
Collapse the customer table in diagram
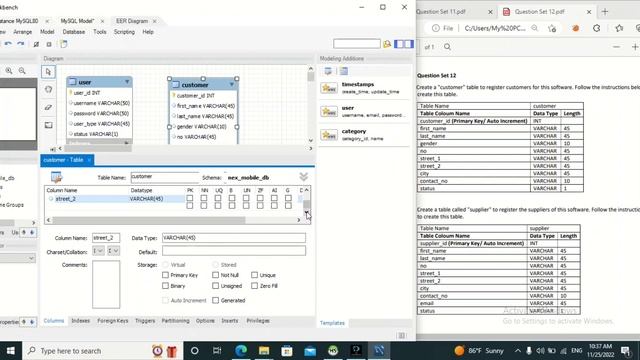coord(232,84)
